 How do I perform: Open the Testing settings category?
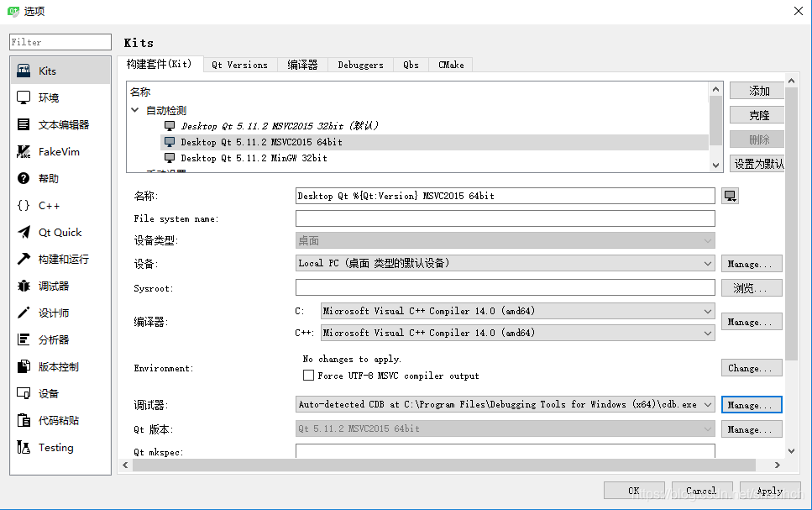(x=60, y=448)
